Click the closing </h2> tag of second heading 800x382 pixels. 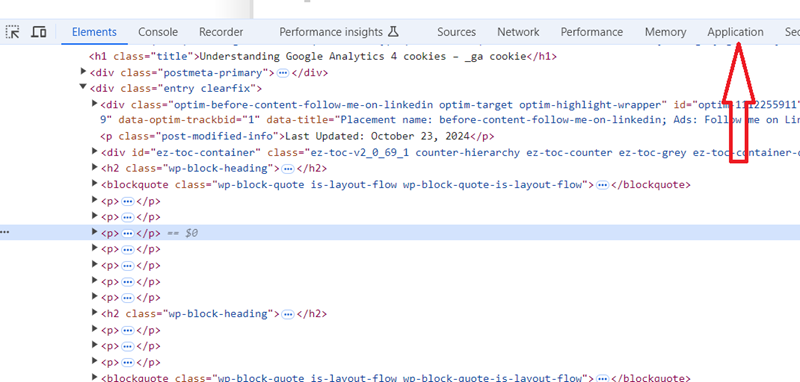311,314
